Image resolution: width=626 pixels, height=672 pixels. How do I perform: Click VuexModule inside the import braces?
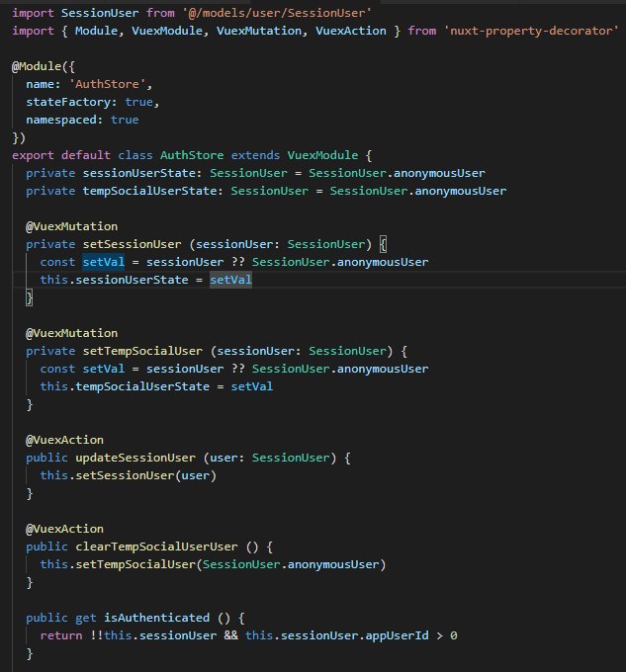coord(167,31)
